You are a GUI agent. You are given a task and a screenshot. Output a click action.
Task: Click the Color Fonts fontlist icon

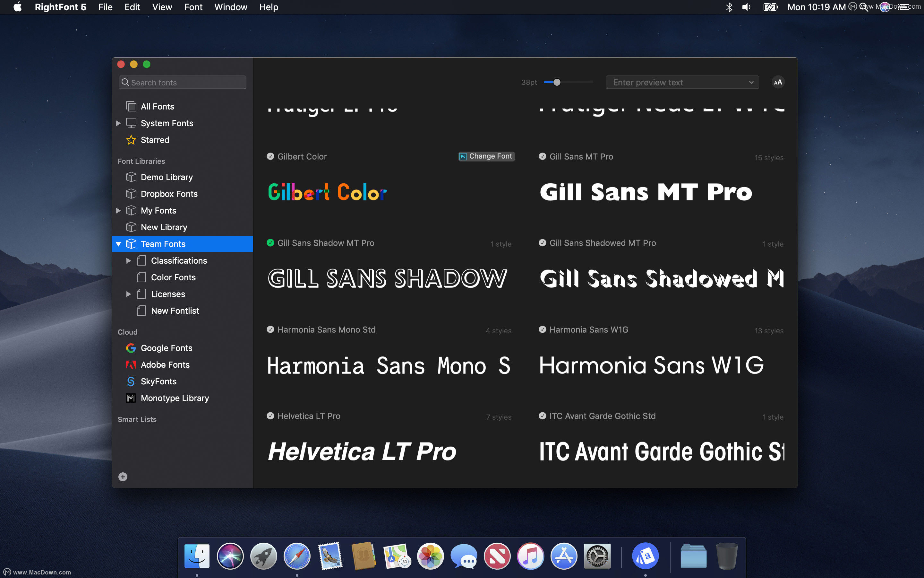click(x=141, y=277)
